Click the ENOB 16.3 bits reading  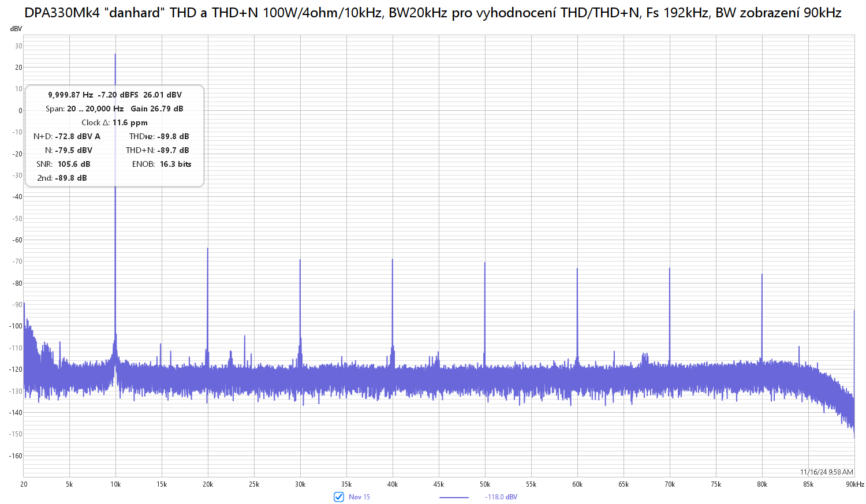click(162, 164)
